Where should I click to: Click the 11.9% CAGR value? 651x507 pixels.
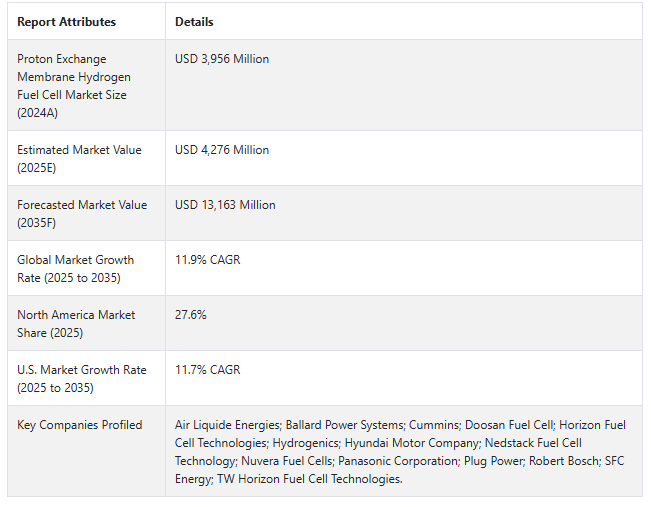207,260
